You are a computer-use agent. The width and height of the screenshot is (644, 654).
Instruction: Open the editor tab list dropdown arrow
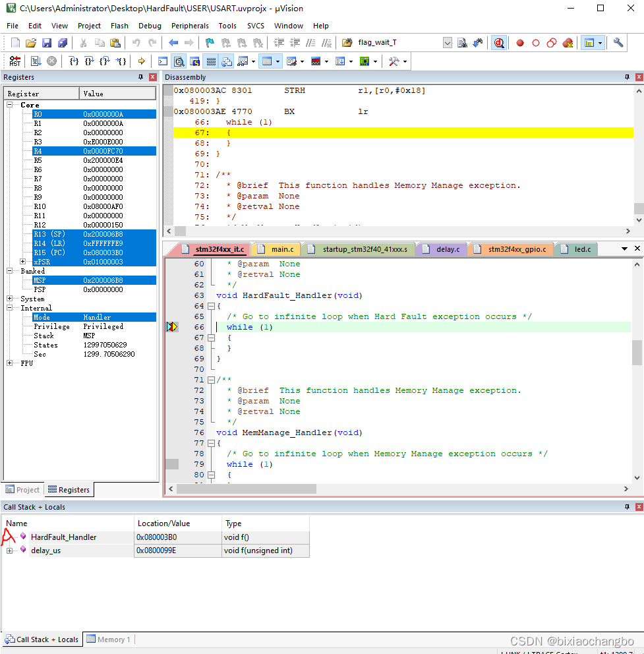(624, 249)
